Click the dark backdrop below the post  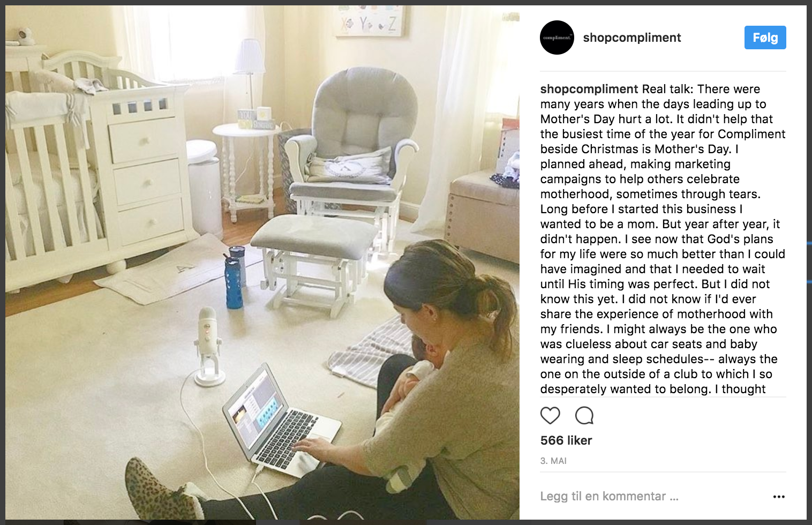[406, 522]
